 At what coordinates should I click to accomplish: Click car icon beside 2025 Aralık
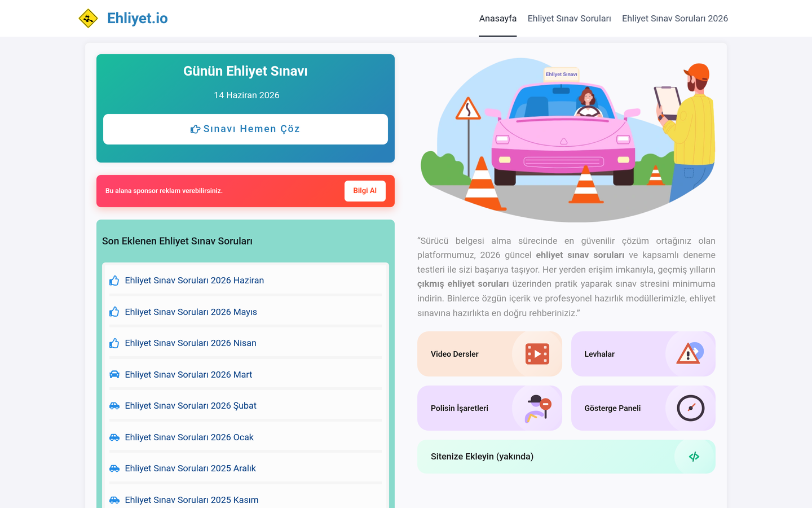pos(114,468)
